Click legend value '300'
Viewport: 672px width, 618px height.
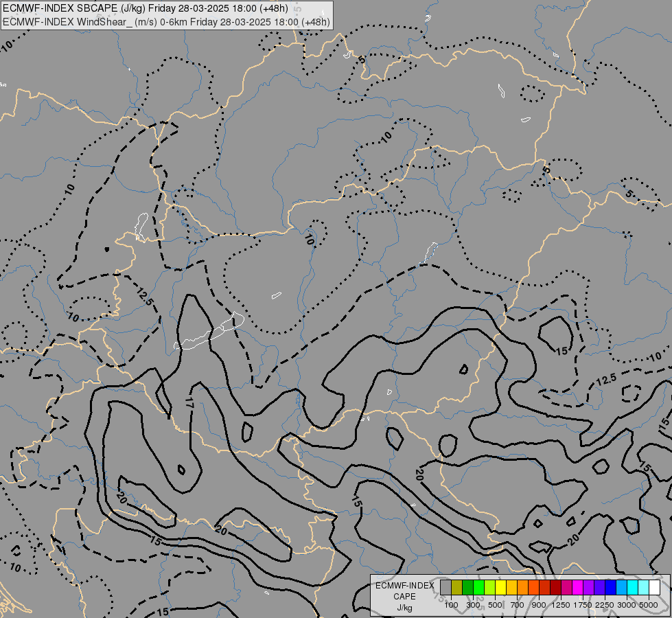pyautogui.click(x=473, y=605)
